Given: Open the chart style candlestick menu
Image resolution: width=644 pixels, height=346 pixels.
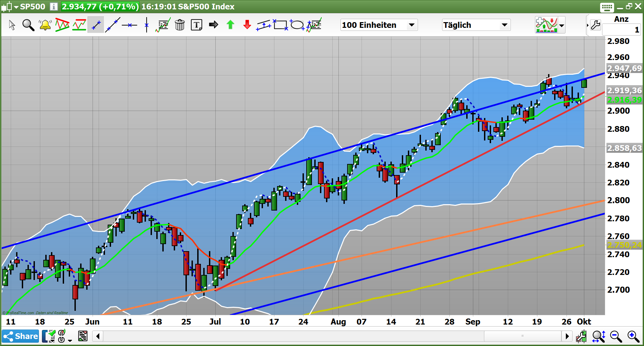Looking at the screenshot, I should coord(10,6).
